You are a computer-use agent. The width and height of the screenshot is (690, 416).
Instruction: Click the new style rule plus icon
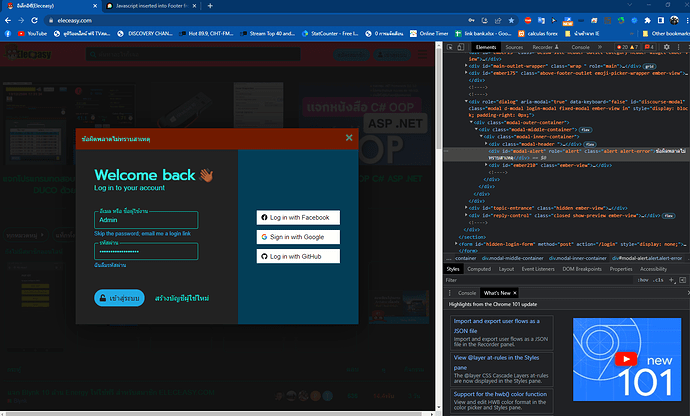pos(672,280)
